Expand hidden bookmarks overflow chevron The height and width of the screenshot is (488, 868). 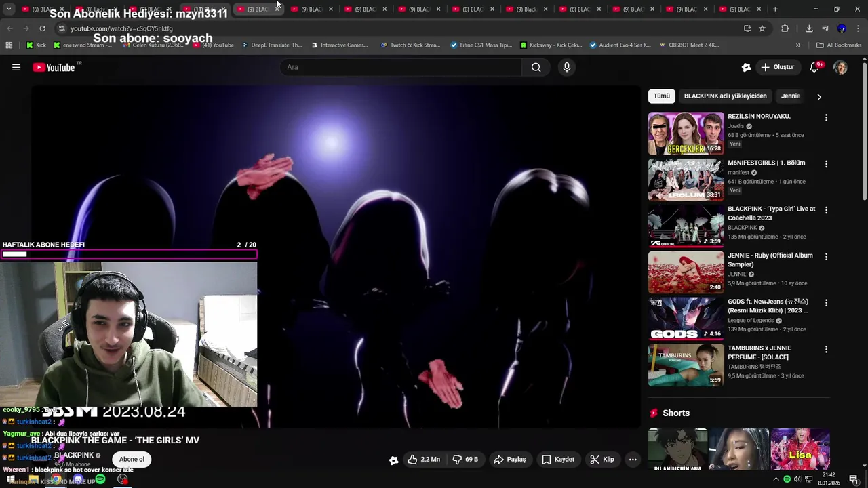point(798,45)
